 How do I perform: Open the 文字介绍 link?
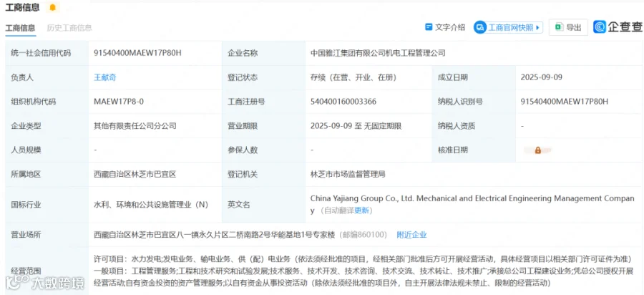445,27
